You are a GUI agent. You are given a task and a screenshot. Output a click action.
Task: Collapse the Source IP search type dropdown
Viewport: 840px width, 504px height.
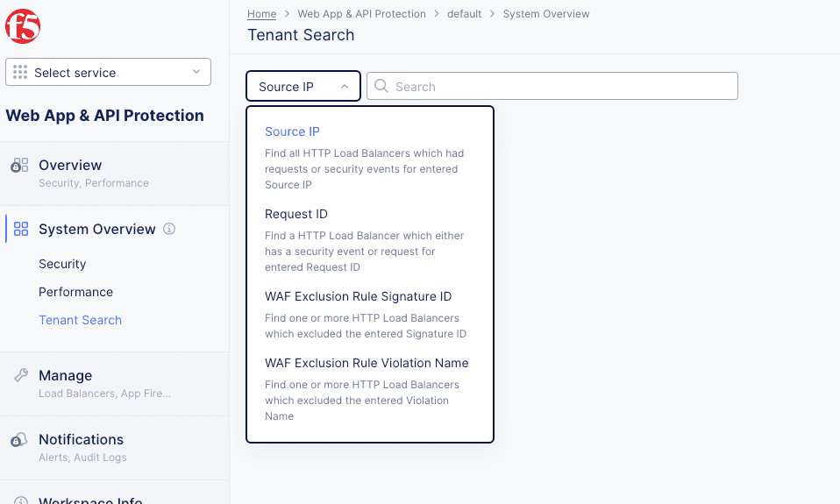pyautogui.click(x=303, y=87)
